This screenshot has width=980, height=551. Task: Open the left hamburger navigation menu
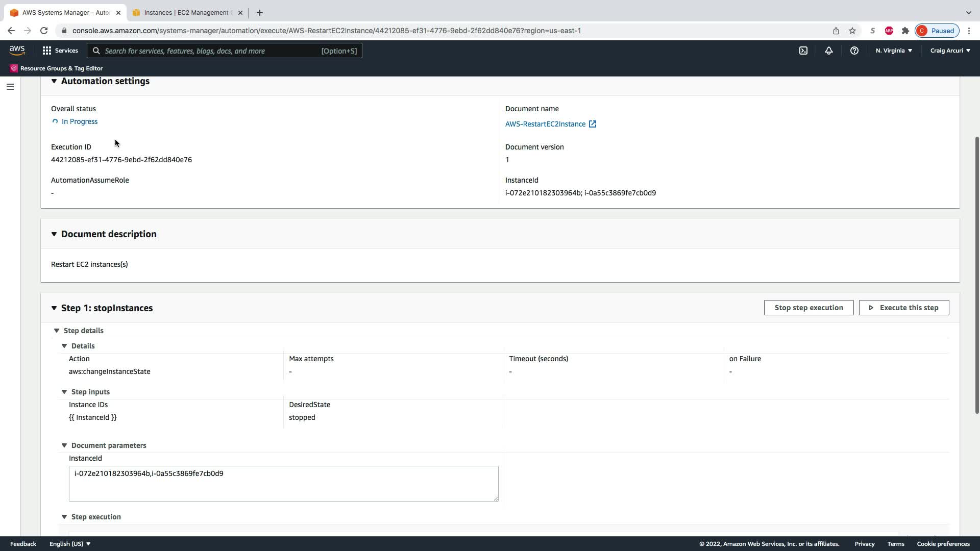tap(10, 87)
